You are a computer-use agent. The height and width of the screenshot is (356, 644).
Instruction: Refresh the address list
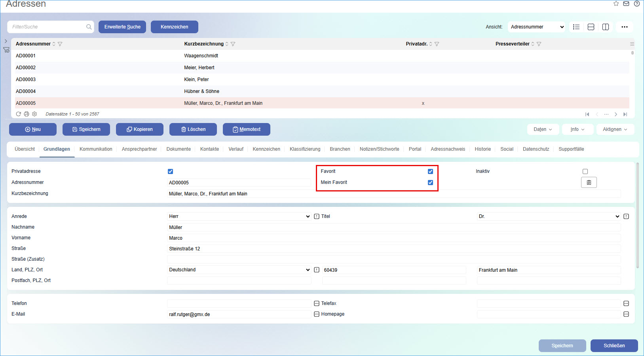click(18, 114)
